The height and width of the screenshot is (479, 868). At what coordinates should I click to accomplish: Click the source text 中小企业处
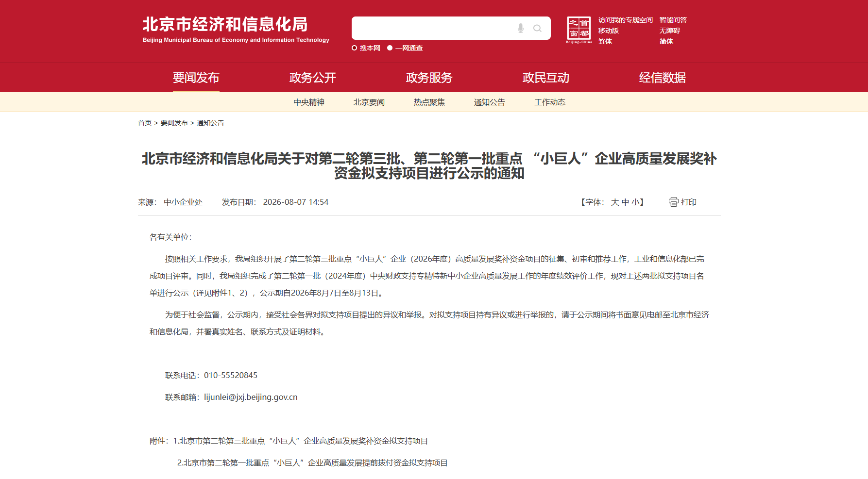[183, 202]
